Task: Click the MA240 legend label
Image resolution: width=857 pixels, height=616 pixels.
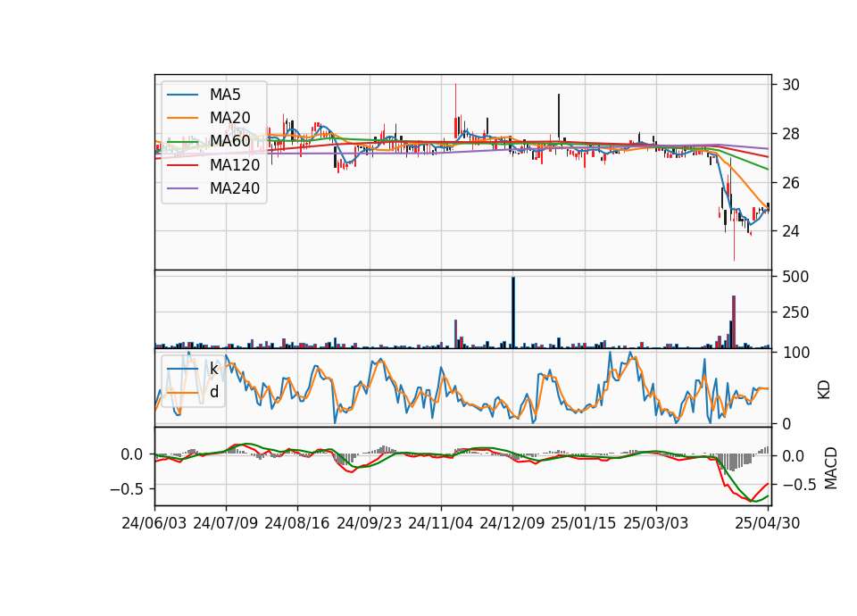Action: [235, 188]
